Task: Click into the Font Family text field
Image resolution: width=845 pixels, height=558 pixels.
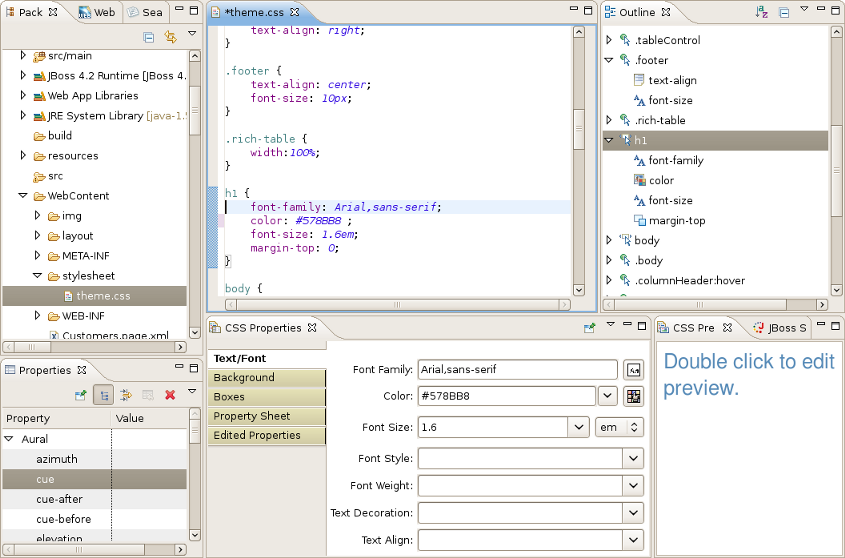Action: click(516, 370)
